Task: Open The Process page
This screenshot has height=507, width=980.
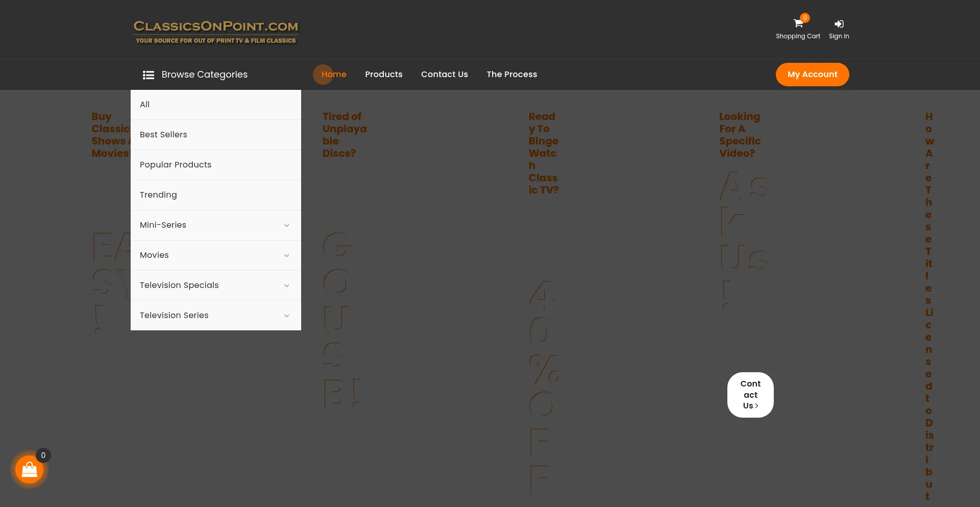Action: coord(511,75)
